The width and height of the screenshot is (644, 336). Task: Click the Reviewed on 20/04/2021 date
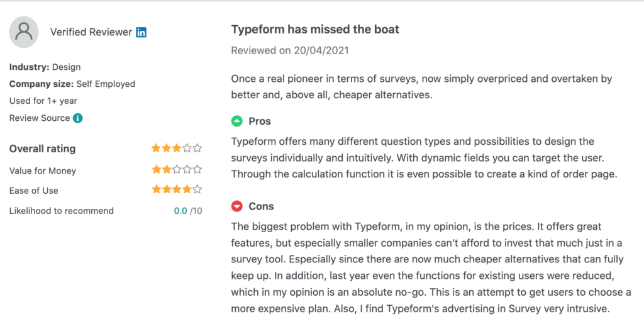290,50
